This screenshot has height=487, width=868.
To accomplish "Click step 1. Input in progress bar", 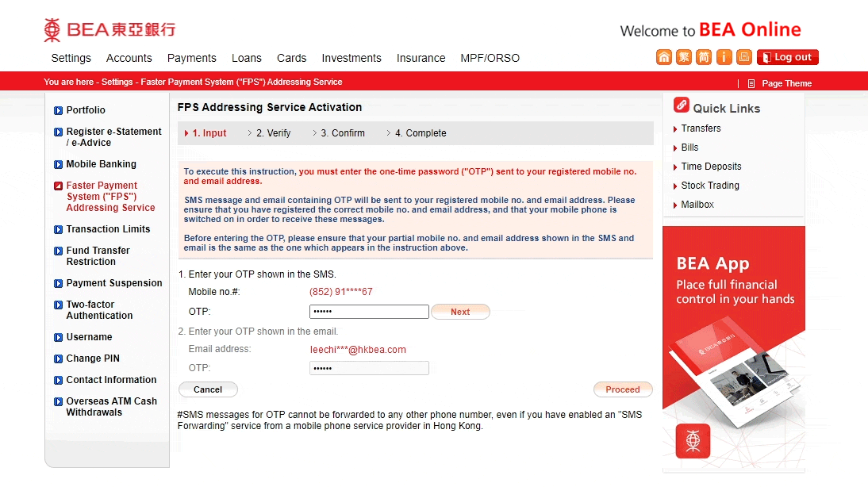I will [209, 133].
